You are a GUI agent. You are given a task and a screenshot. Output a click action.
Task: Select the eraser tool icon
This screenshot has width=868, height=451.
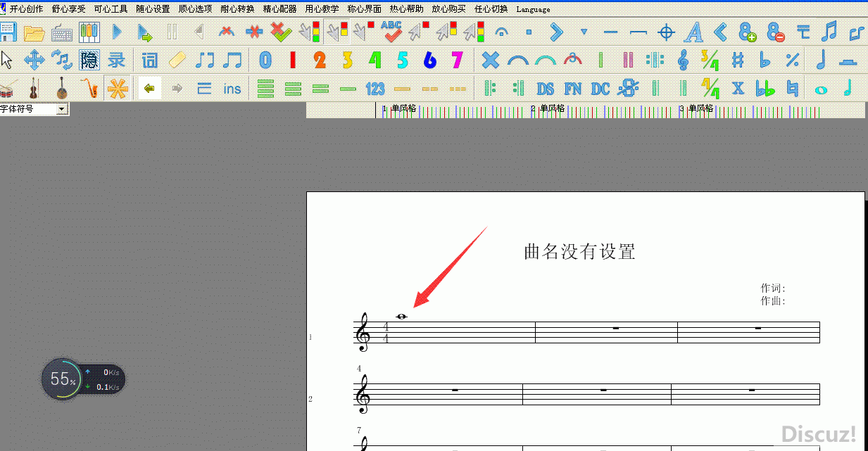click(177, 61)
